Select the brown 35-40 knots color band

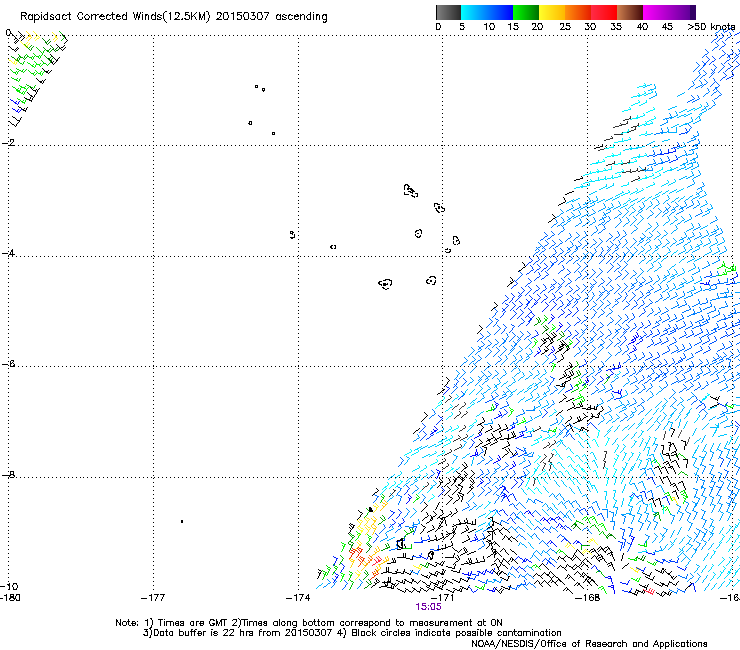(x=630, y=12)
